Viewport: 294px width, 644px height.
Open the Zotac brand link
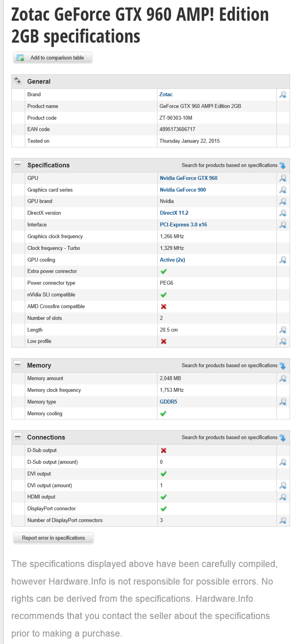166,95
